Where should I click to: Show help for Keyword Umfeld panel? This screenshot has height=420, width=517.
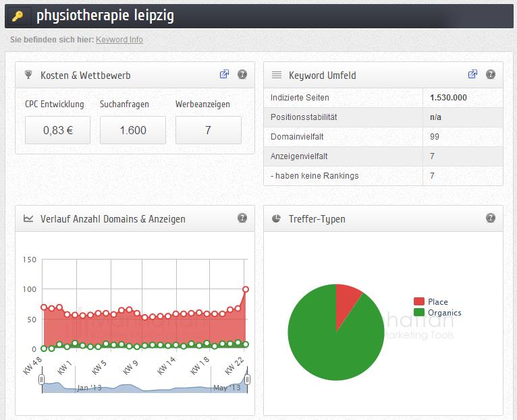(491, 74)
